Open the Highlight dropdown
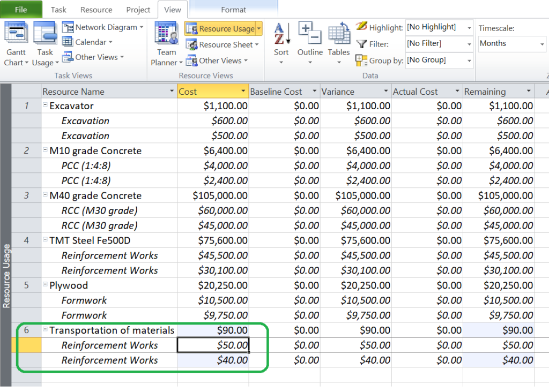Viewport: 549px width, 392px height. pos(469,27)
